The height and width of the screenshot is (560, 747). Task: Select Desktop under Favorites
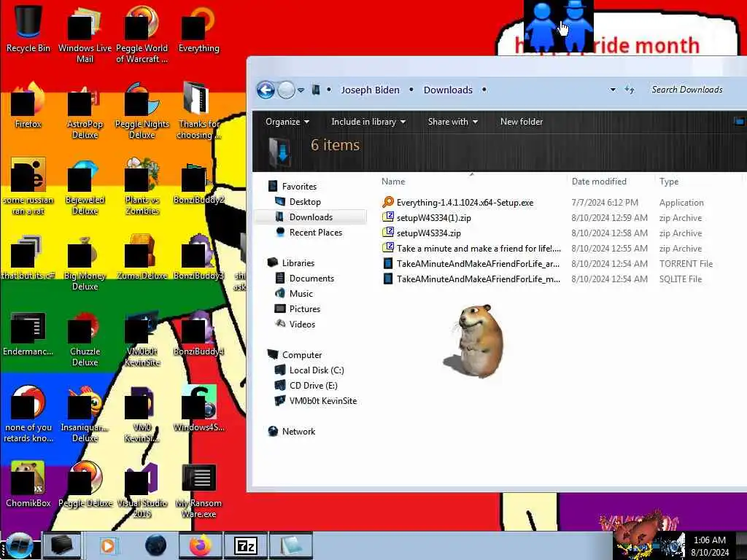298,202
